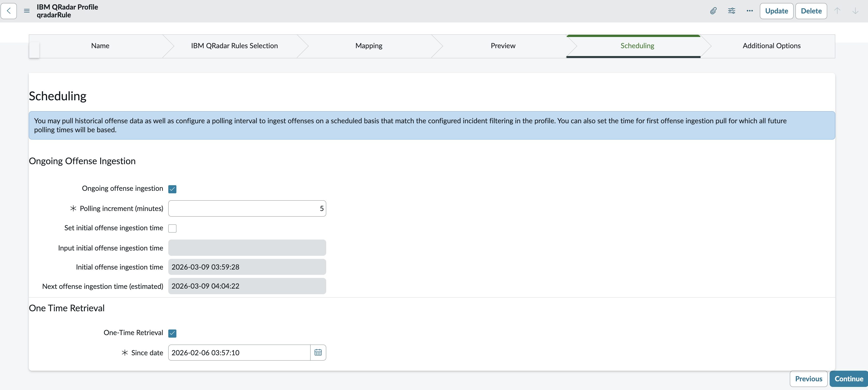Image resolution: width=868 pixels, height=390 pixels.
Task: Open the hamburger context menu icon
Action: point(27,11)
